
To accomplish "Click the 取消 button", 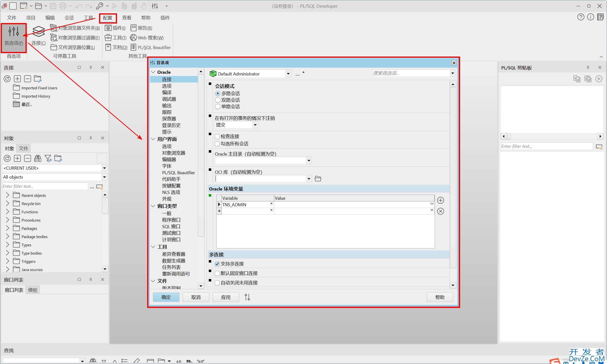I will (x=196, y=297).
